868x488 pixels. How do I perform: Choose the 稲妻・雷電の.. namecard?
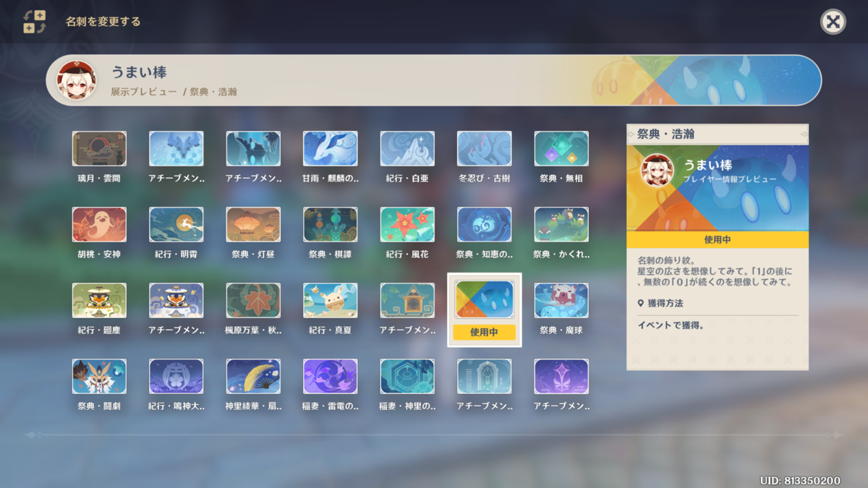point(330,377)
